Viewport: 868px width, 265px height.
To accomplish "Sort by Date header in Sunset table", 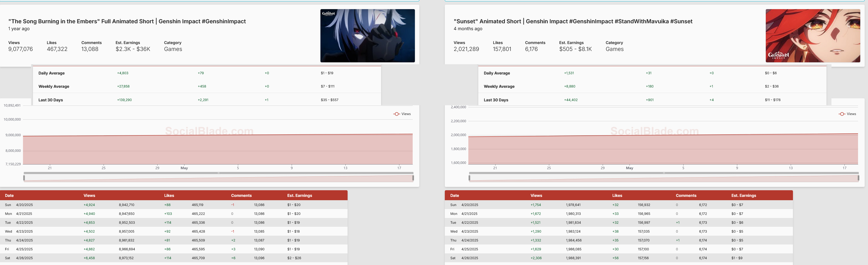I will pos(454,195).
